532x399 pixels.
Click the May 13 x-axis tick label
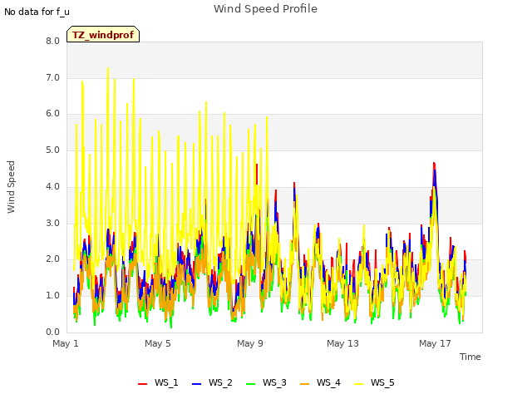(x=342, y=343)
